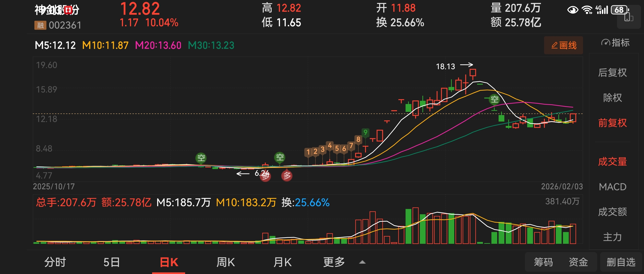Viewport: 644px width, 274px height.
Task: Expand sub-chart indicator 成交额
Action: tap(612, 212)
